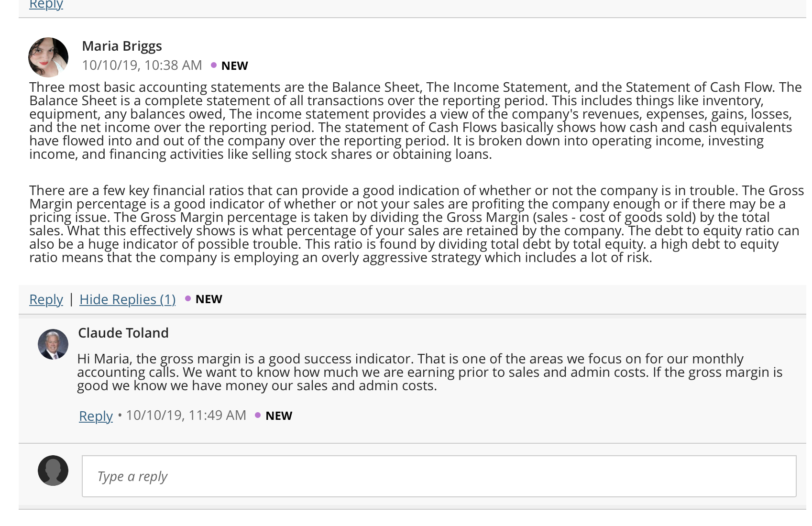Click the 10/10/19, 10:38 AM timestamp

(142, 65)
